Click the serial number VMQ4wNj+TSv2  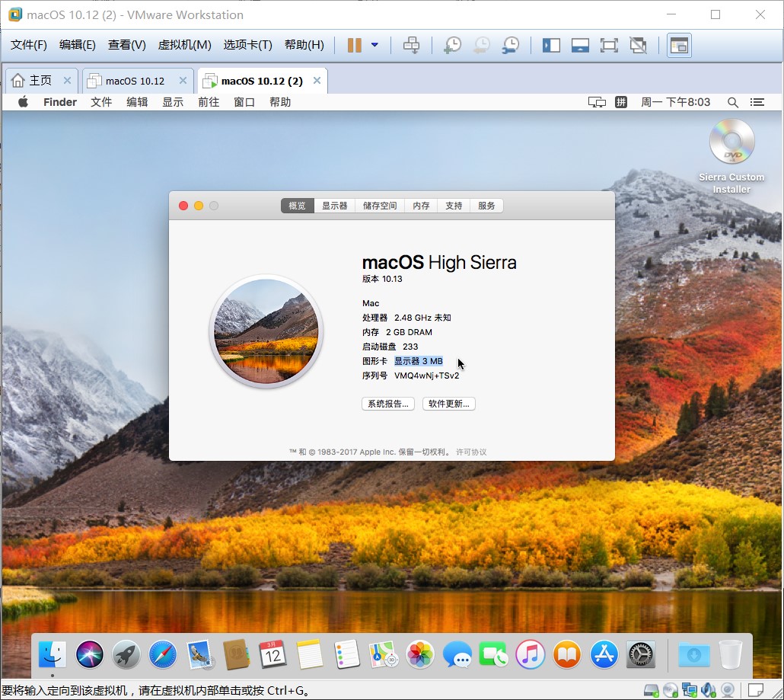[426, 376]
